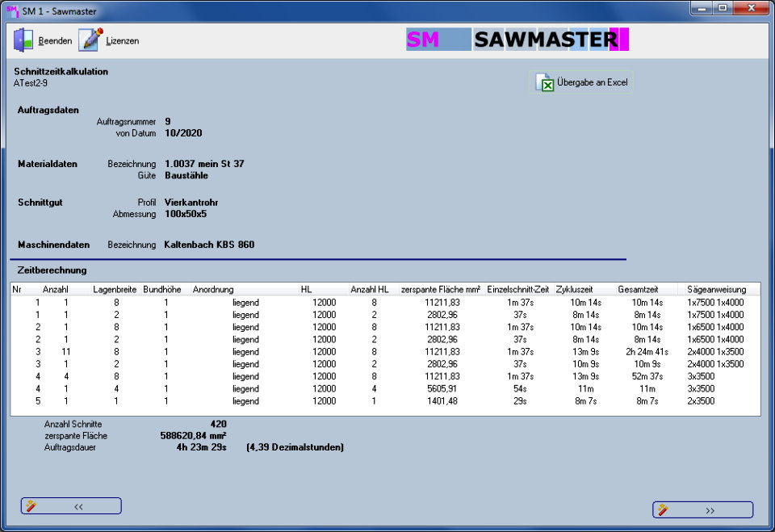Click the total zerspante Fläche 588620,84 mm²

click(193, 436)
